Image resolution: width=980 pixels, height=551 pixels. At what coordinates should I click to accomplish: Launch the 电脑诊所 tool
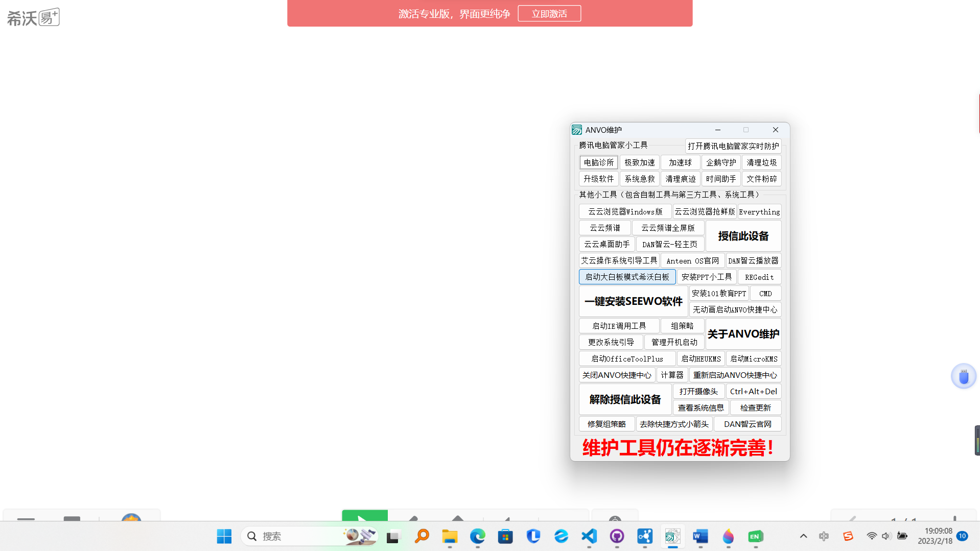599,162
